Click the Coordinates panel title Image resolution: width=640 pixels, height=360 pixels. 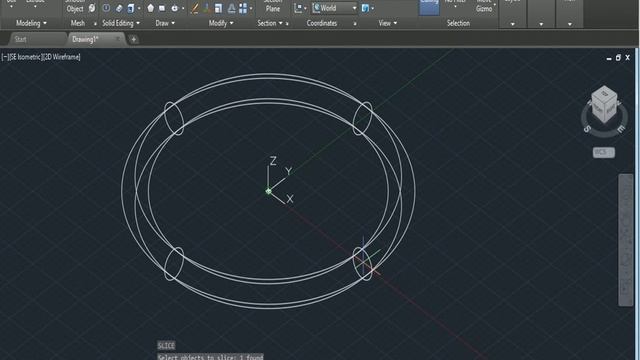tap(322, 23)
